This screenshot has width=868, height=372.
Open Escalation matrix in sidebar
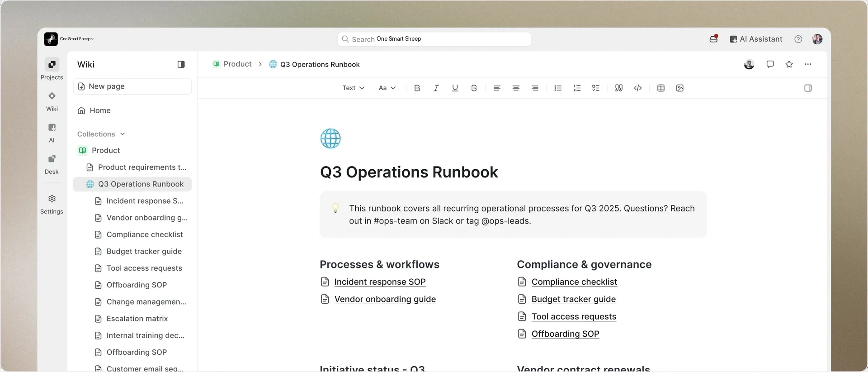132,319
